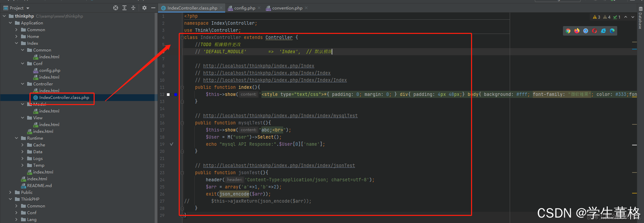This screenshot has height=223, width=644.
Task: Open page in Opera browser
Action: [594, 31]
